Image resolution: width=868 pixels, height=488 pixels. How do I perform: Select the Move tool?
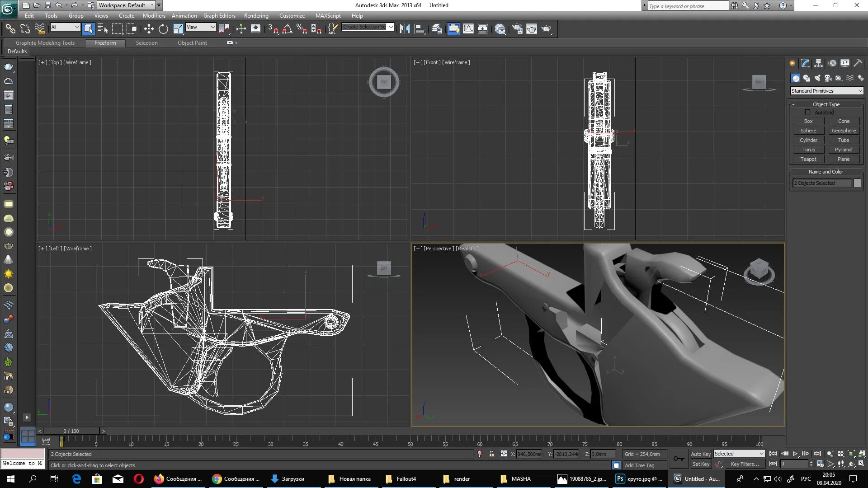point(149,29)
